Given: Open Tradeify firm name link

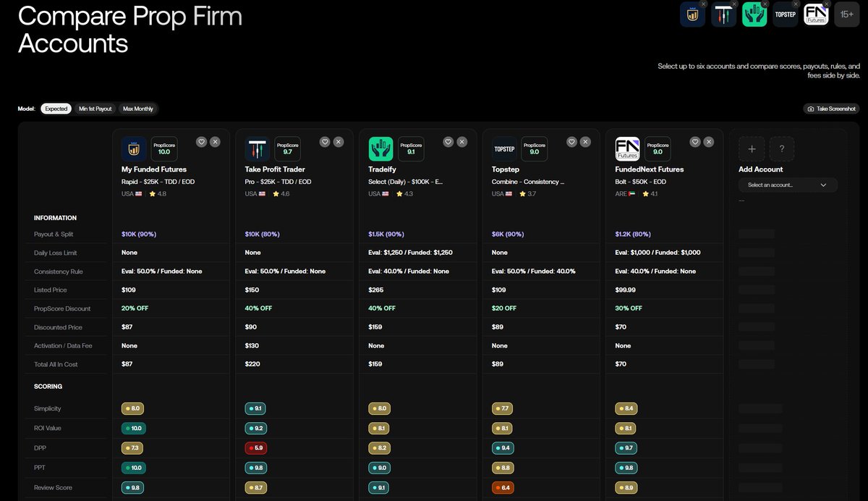Looking at the screenshot, I should [383, 169].
